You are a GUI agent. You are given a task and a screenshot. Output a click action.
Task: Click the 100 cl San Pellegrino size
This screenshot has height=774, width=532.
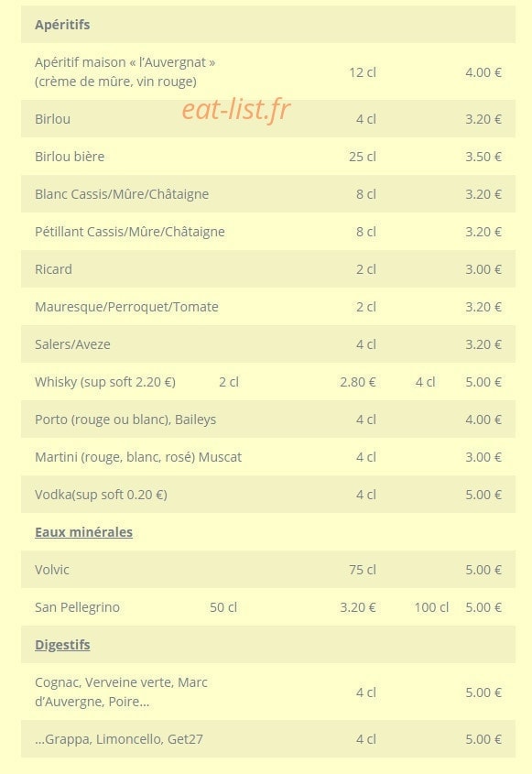[431, 607]
